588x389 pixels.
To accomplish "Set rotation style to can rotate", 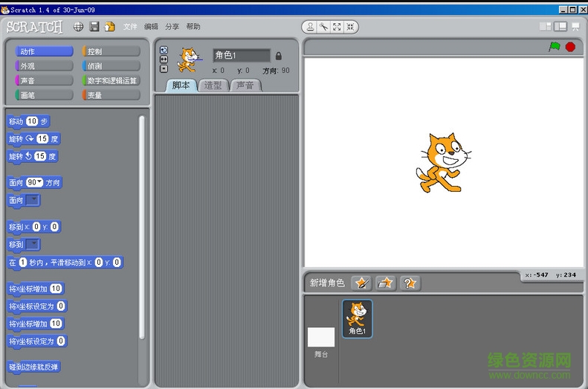I will [x=164, y=51].
